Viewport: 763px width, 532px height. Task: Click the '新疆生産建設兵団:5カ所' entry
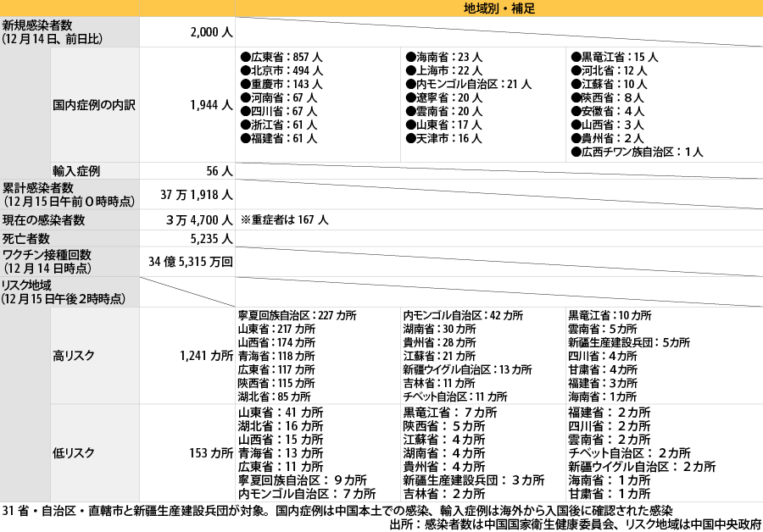629,343
